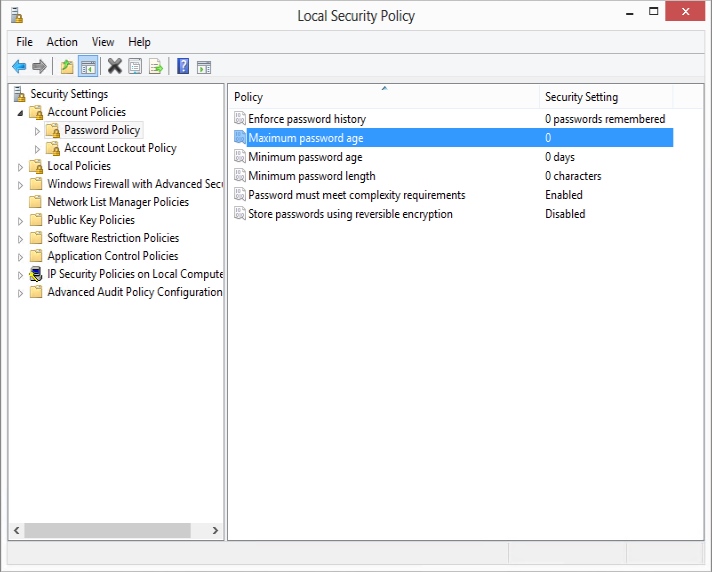The image size is (712, 572).
Task: Click the Public Key Policies folder icon
Action: pos(35,220)
